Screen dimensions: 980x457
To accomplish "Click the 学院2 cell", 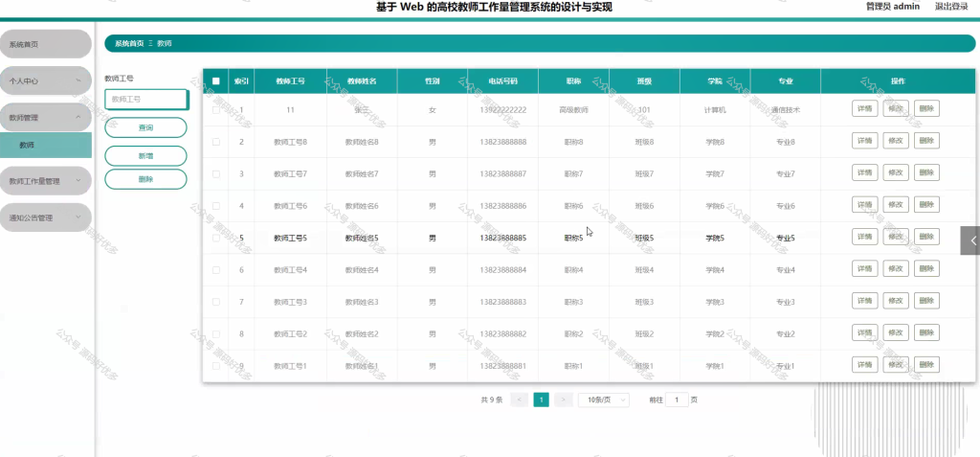I will [x=715, y=334].
